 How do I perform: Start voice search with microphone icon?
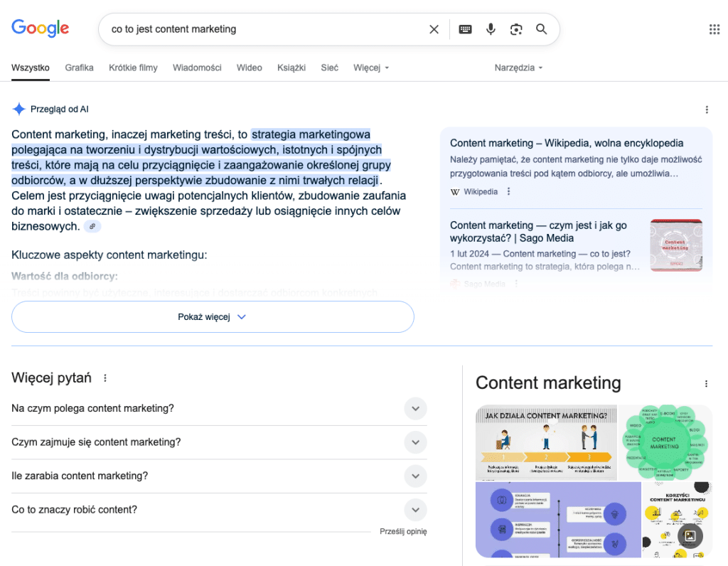[491, 29]
